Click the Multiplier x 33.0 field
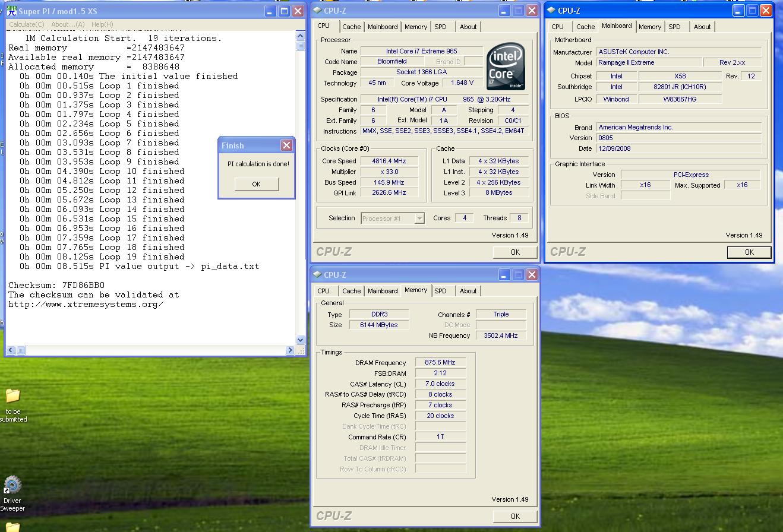 389,172
